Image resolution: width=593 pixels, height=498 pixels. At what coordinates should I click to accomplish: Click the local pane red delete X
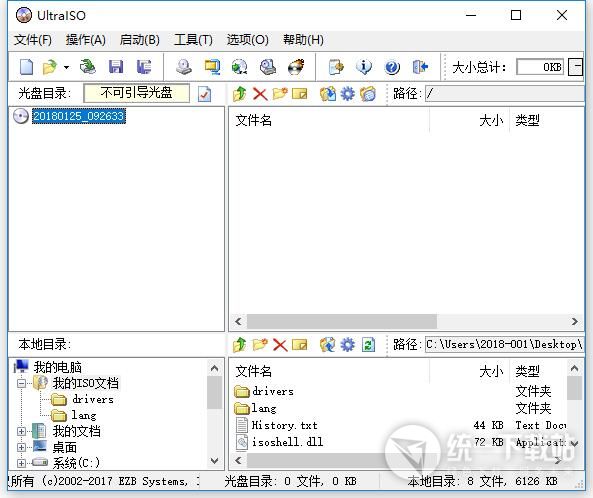(280, 345)
